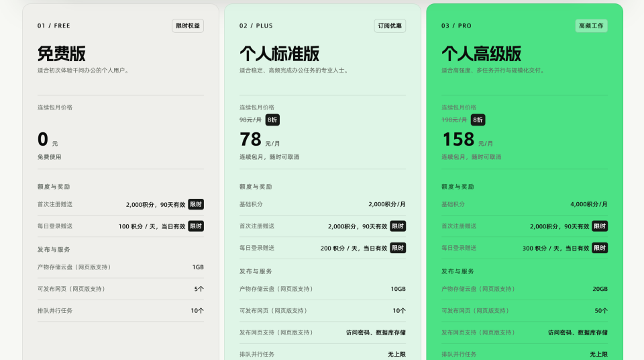Click the 高频工作 badge on the Pro card

click(x=591, y=26)
